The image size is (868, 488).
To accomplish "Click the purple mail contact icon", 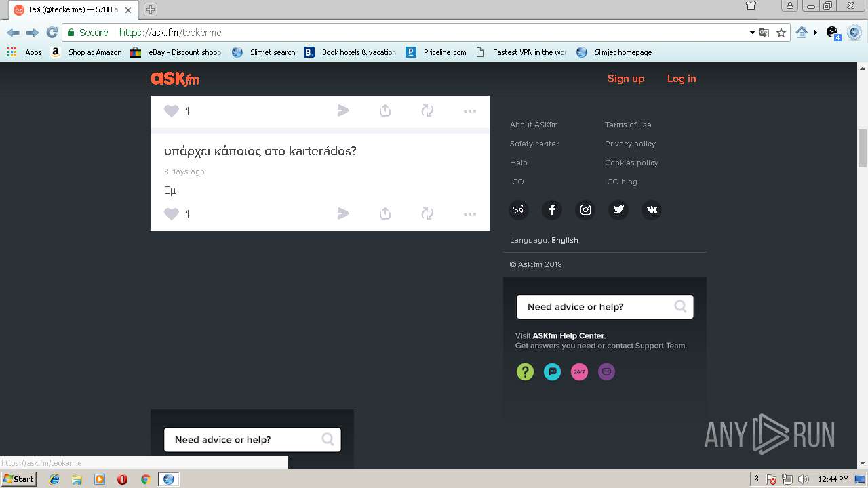I will pyautogui.click(x=606, y=371).
